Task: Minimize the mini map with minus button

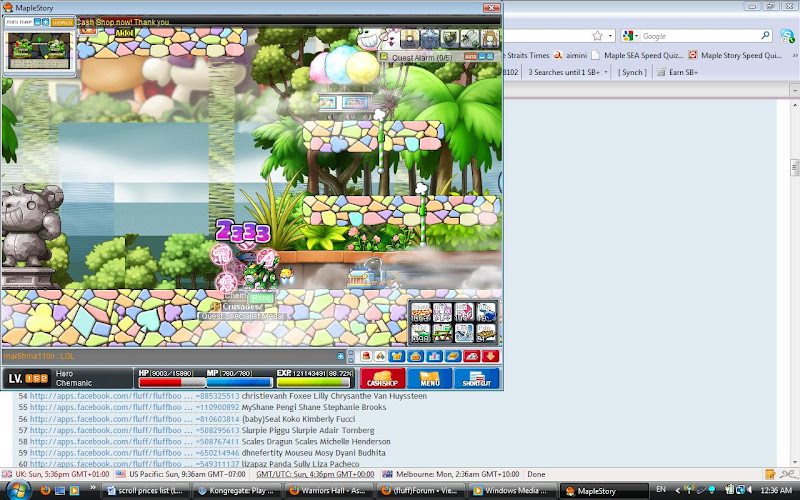Action: (x=38, y=22)
